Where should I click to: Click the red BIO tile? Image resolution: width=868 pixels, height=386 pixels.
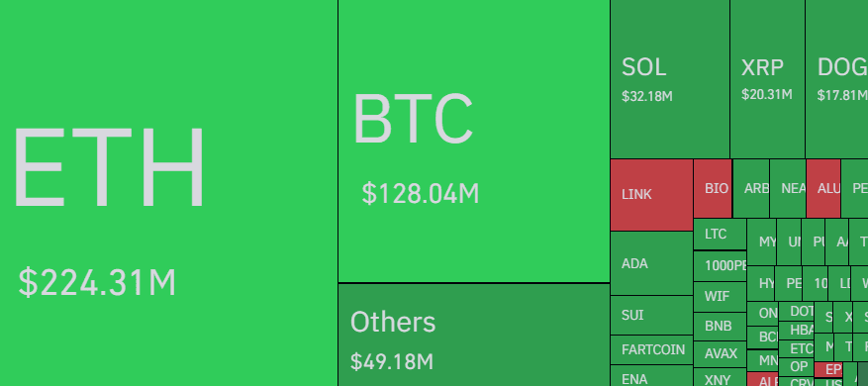[713, 188]
